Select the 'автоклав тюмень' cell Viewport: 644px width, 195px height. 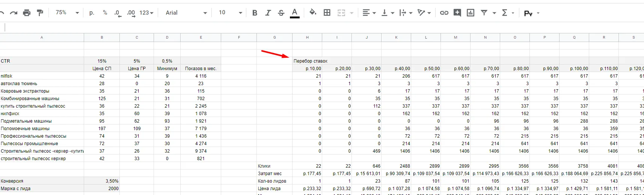(x=42, y=83)
